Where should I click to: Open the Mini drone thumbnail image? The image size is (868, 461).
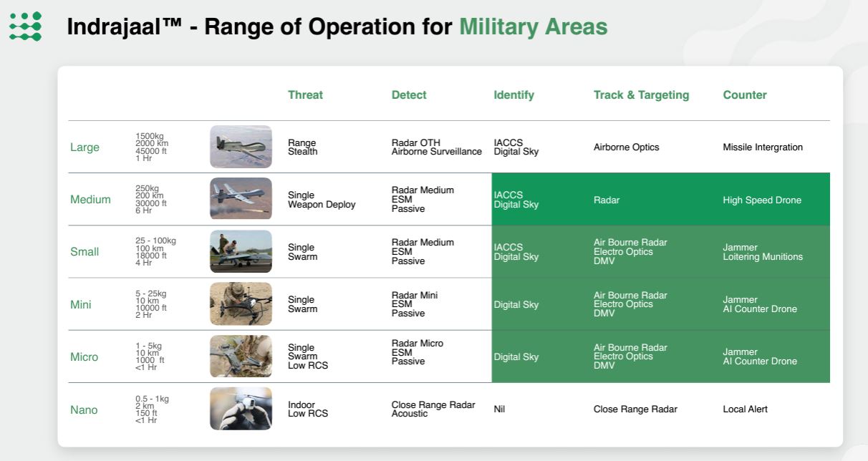click(x=241, y=304)
